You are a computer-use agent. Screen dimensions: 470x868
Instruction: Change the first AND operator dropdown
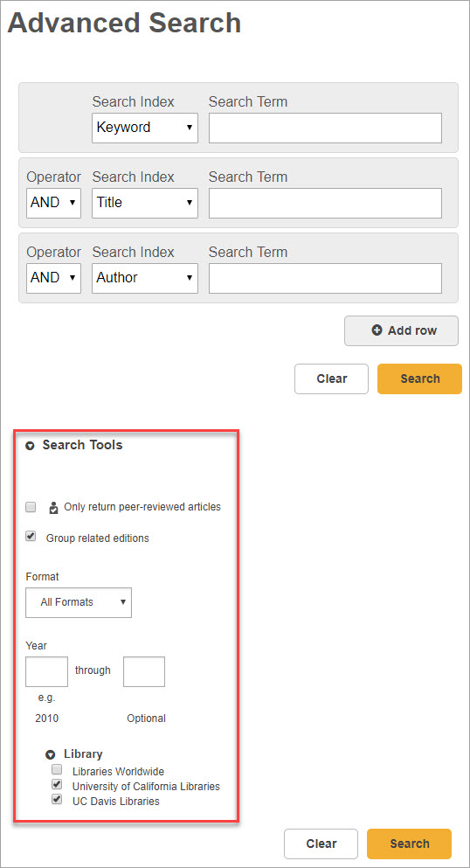click(53, 203)
